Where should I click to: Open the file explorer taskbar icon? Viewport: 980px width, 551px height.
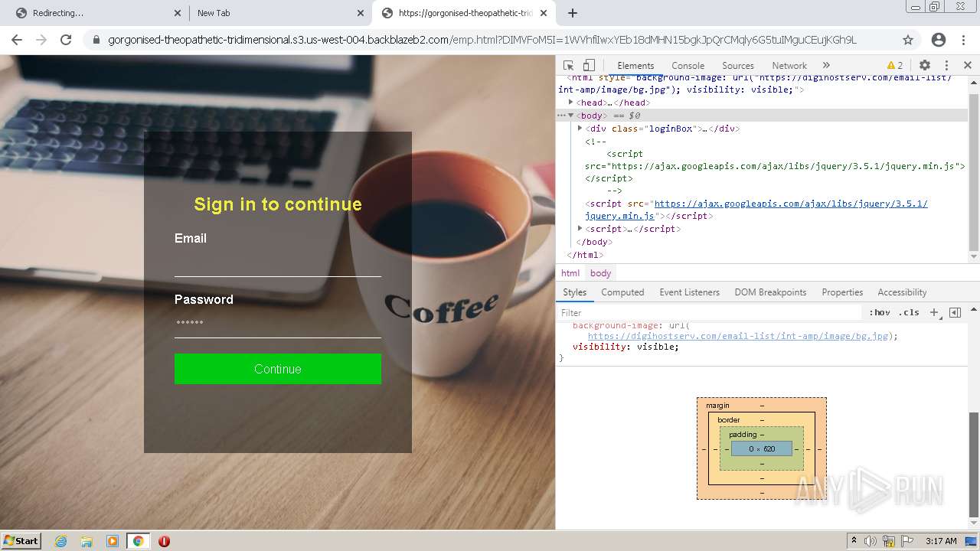pyautogui.click(x=87, y=541)
